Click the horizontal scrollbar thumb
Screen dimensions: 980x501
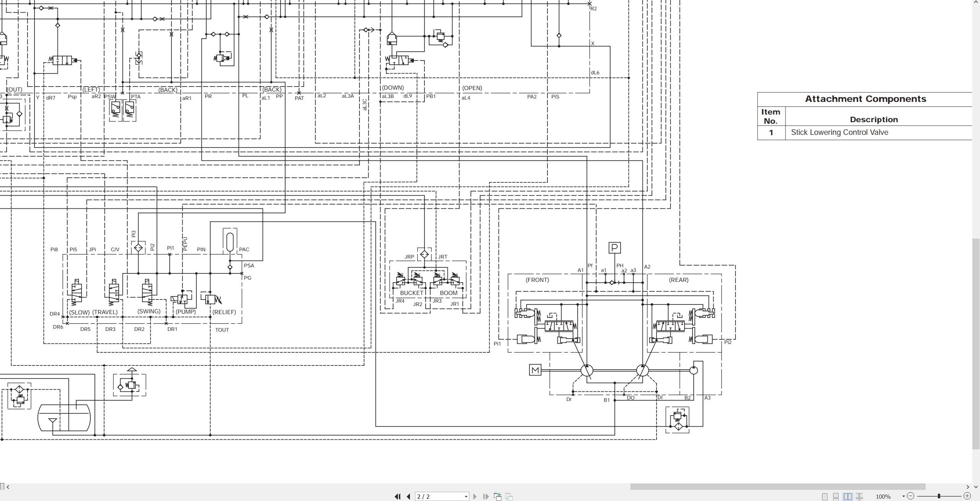[778, 487]
